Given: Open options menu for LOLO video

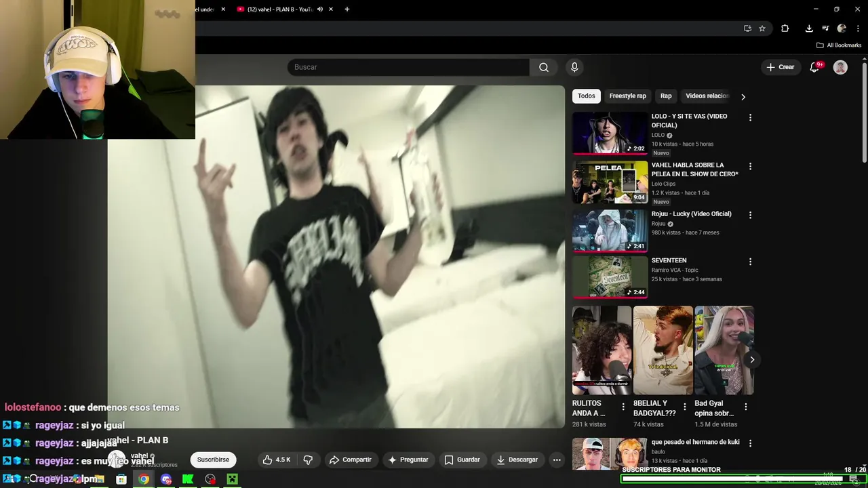Looking at the screenshot, I should pos(750,117).
